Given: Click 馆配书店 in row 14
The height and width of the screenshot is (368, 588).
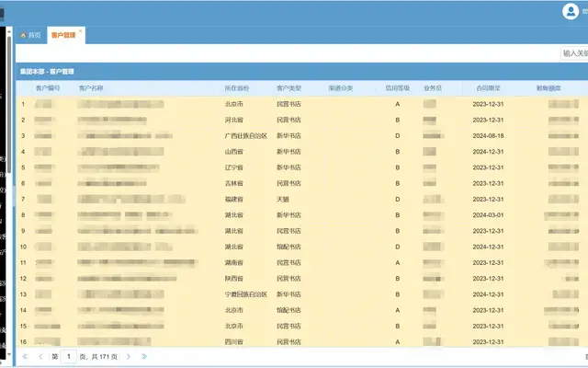Looking at the screenshot, I should [288, 310].
